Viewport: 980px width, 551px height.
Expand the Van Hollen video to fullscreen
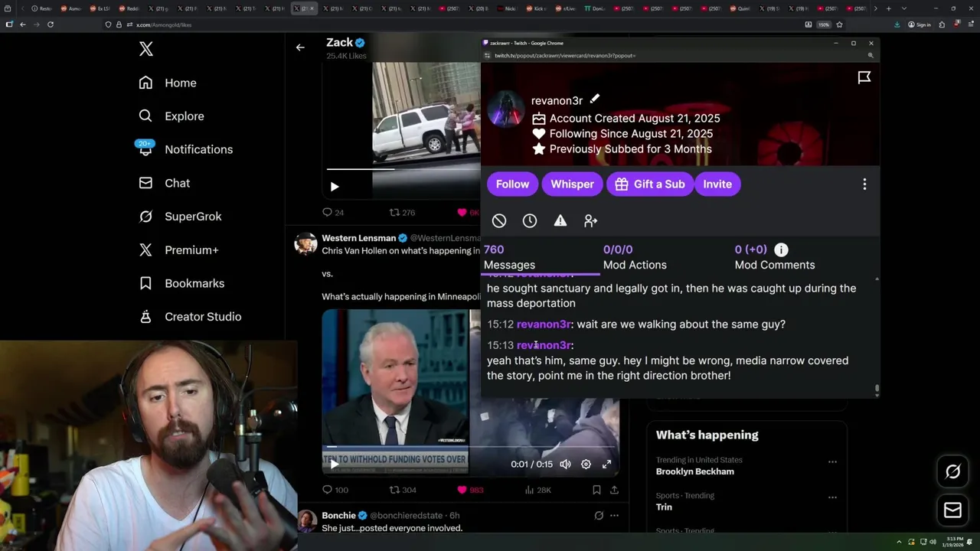click(x=606, y=464)
